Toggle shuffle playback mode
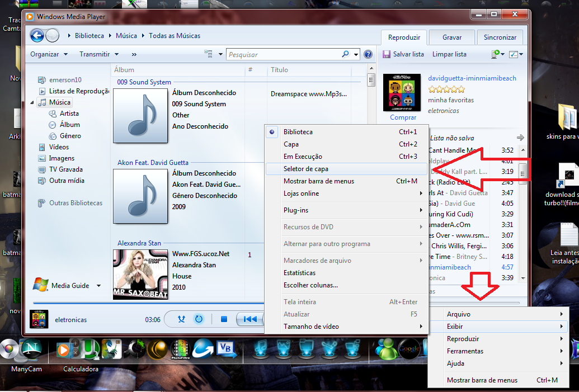 click(181, 319)
